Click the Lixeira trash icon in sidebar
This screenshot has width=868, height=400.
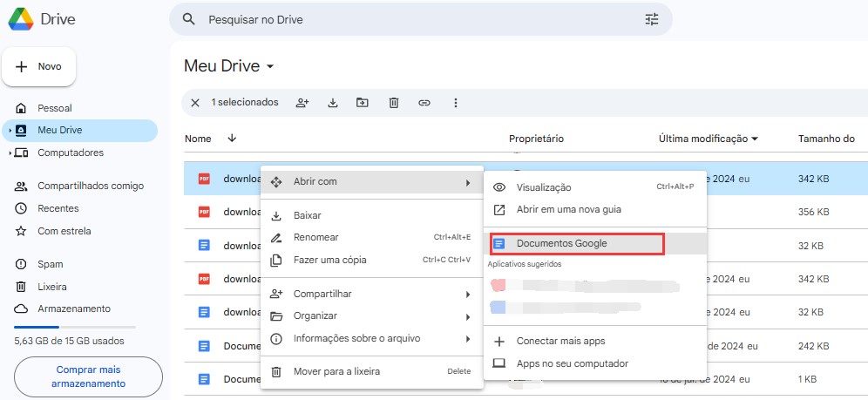tap(21, 287)
